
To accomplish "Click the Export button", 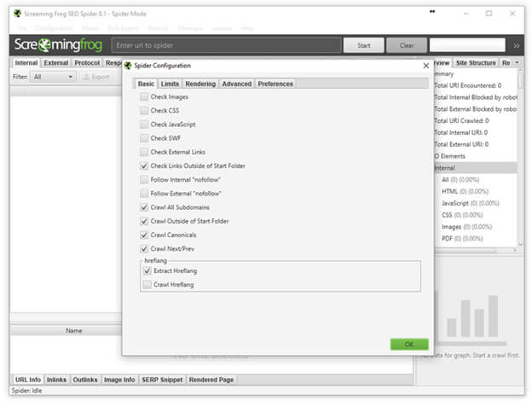I will tap(96, 77).
